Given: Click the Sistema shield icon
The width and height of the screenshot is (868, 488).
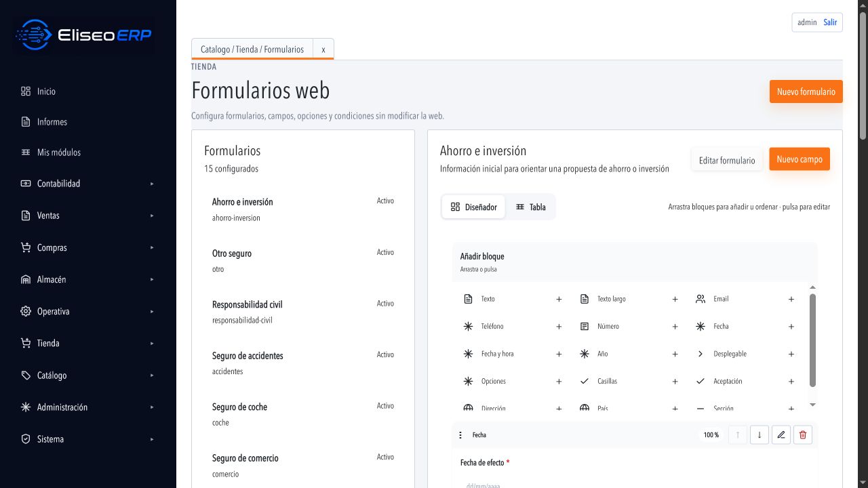Looking at the screenshot, I should click(26, 439).
